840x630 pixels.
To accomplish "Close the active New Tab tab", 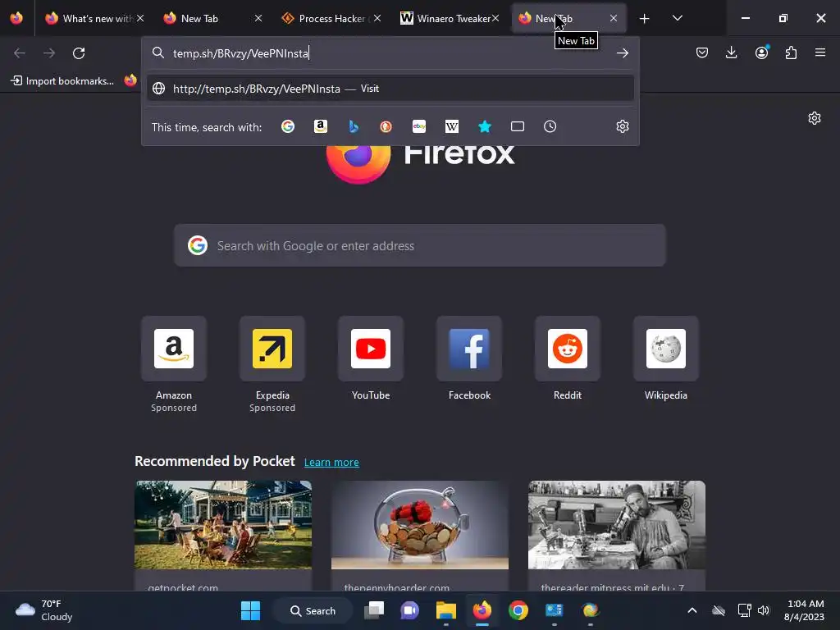I will [x=614, y=18].
